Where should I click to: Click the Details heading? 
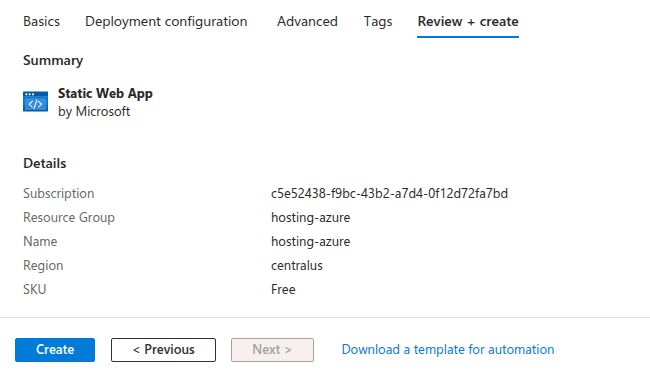pyautogui.click(x=45, y=163)
